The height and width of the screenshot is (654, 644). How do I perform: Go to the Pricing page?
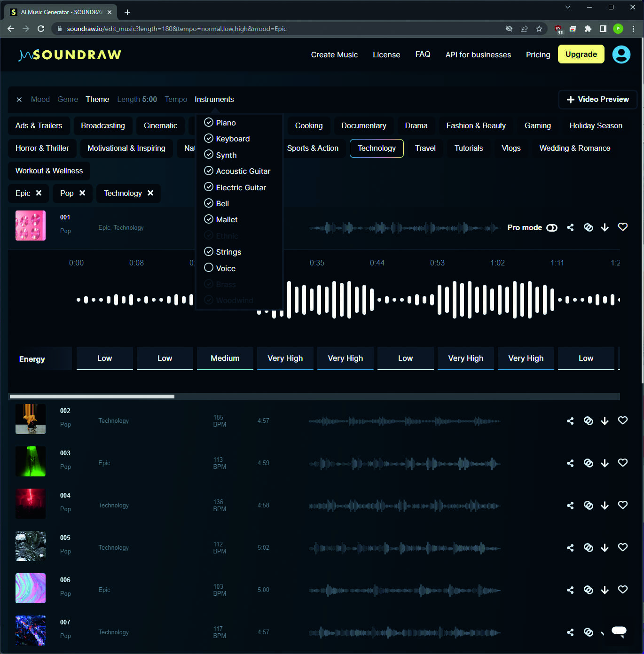[x=538, y=54]
